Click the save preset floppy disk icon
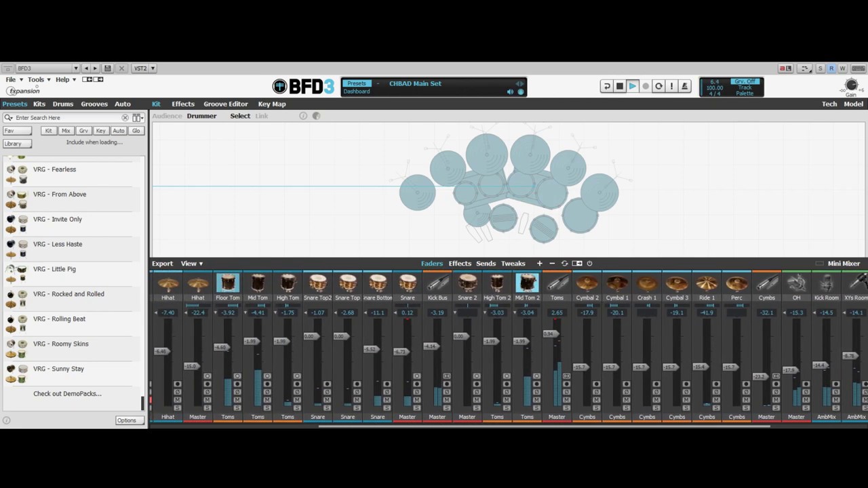Screen dimensions: 868x488 tap(107, 68)
